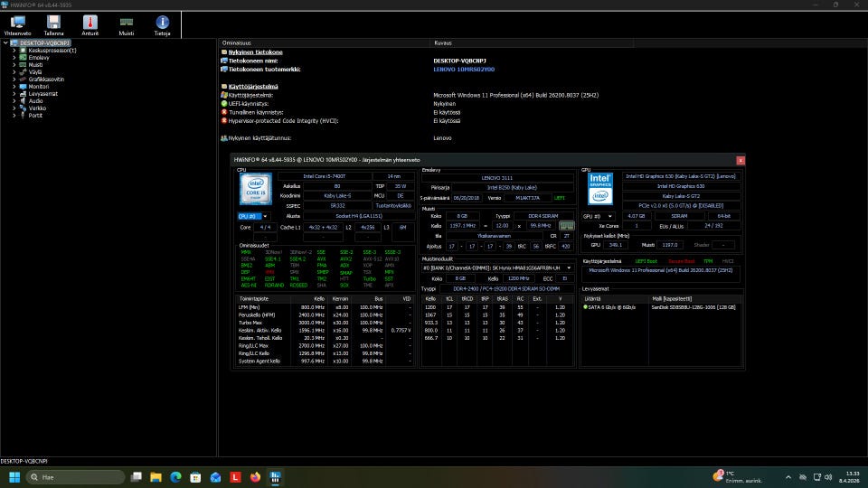
Task: Click the Intel Graphics GPU logo
Action: click(x=600, y=189)
